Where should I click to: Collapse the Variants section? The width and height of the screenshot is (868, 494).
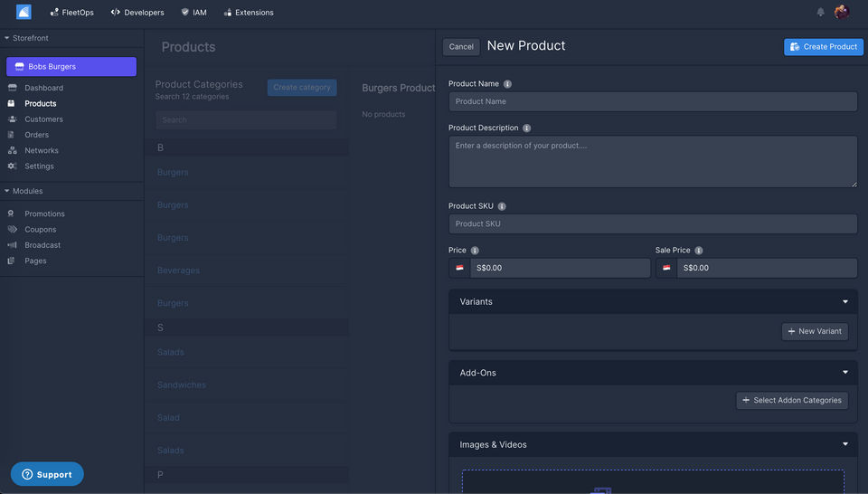point(845,301)
